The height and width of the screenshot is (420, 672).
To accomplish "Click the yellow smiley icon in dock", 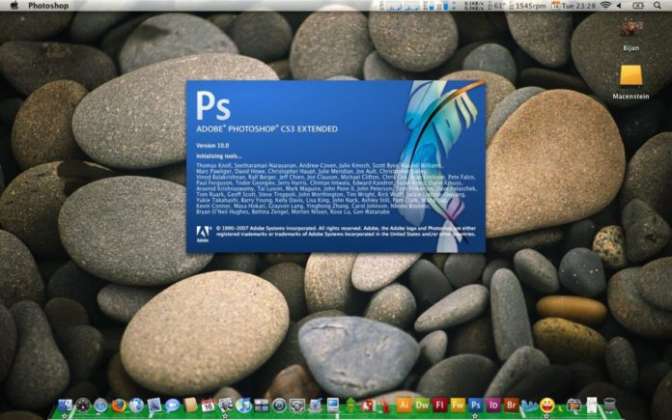I will click(x=547, y=406).
